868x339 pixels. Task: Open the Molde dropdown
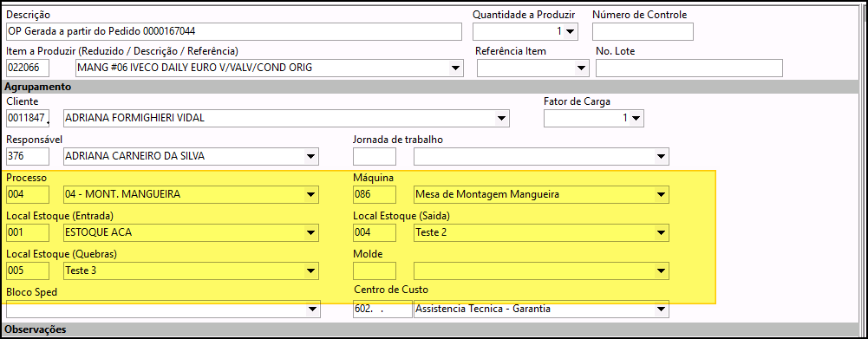coord(661,271)
